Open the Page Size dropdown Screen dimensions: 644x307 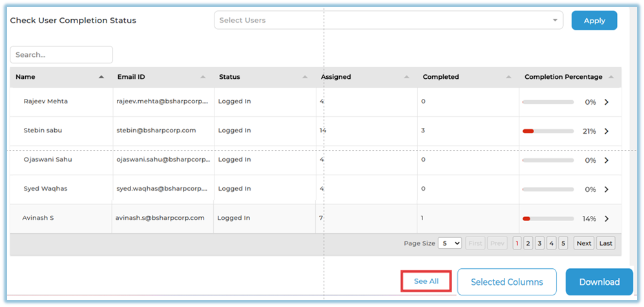click(x=450, y=243)
